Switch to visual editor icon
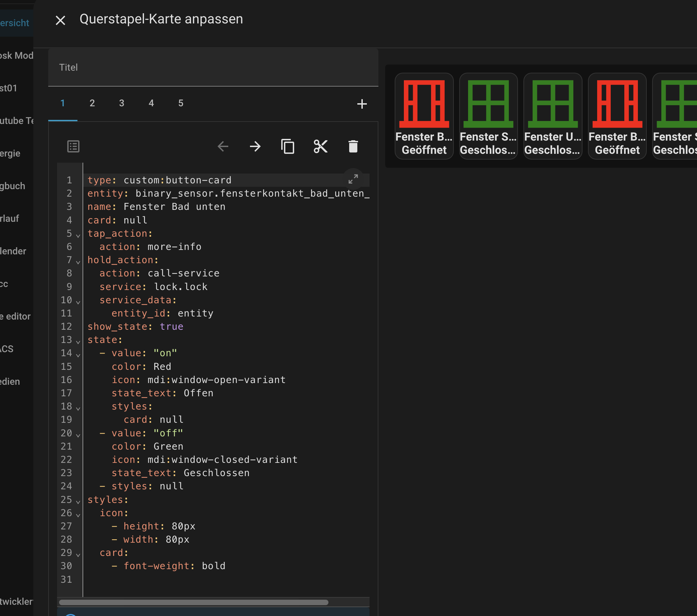 [x=73, y=147]
